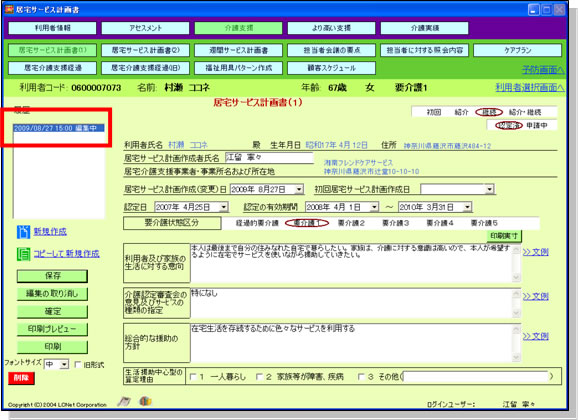Viewport: 578px width, 420px height.
Task: Check the 一人暮らし checkbox
Action: point(193,377)
